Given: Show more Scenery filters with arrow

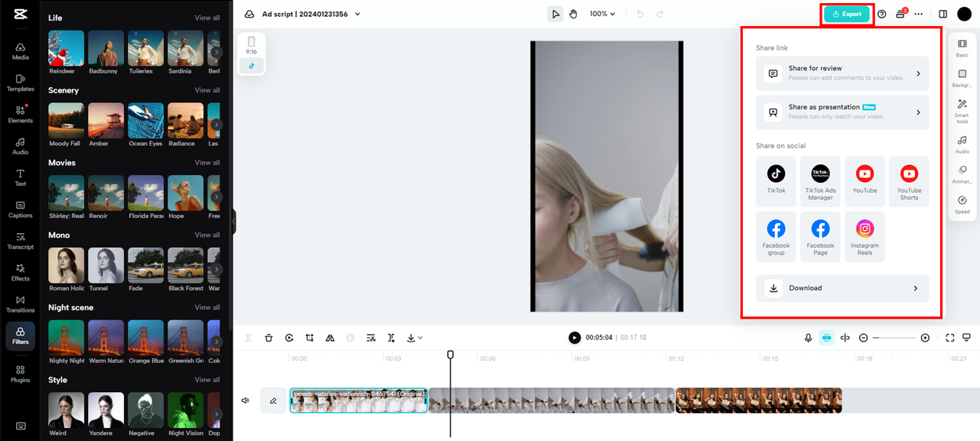Looking at the screenshot, I should pyautogui.click(x=217, y=125).
